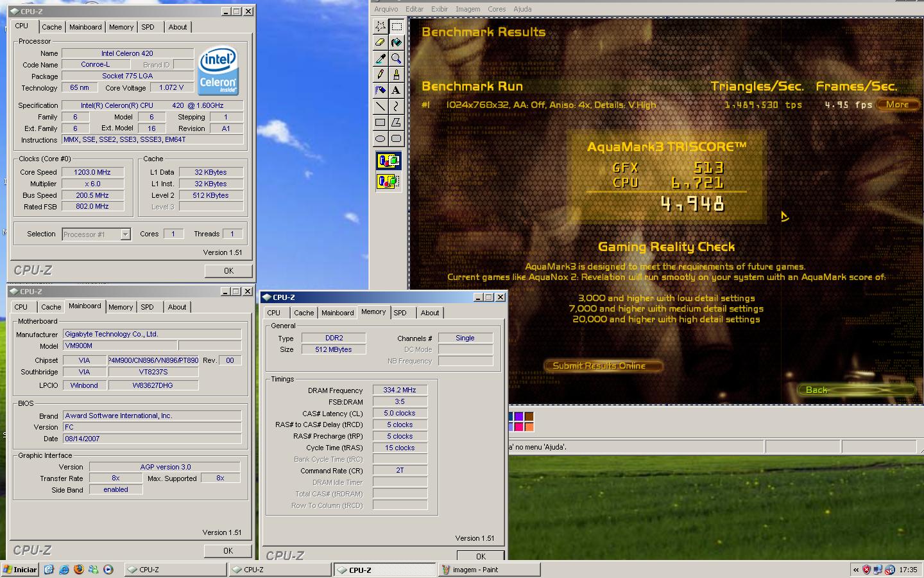Select the Free-Form Select tool in Paint

381,26
